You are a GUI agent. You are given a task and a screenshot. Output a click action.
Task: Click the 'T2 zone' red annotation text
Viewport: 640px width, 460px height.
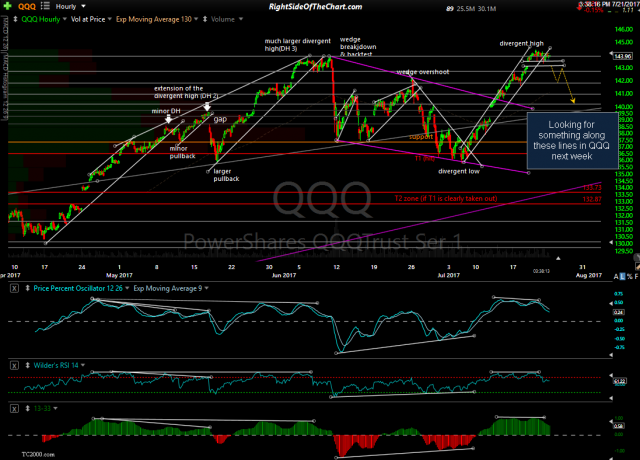coord(446,199)
